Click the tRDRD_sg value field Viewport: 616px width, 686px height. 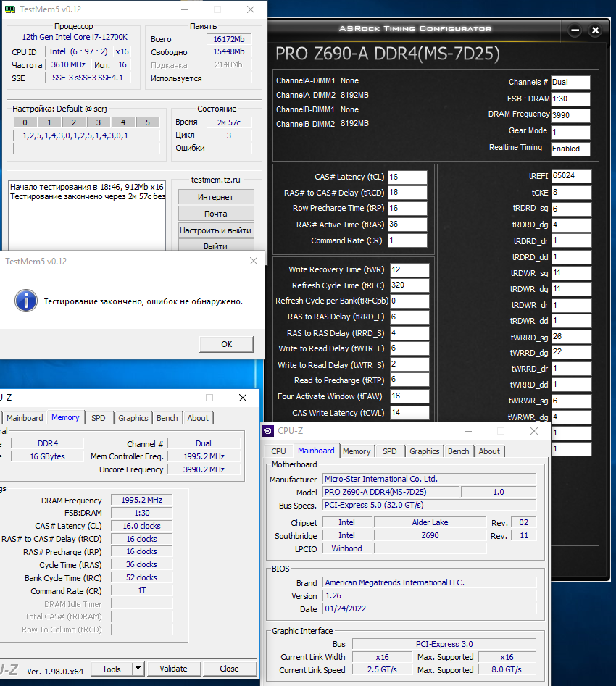point(571,209)
